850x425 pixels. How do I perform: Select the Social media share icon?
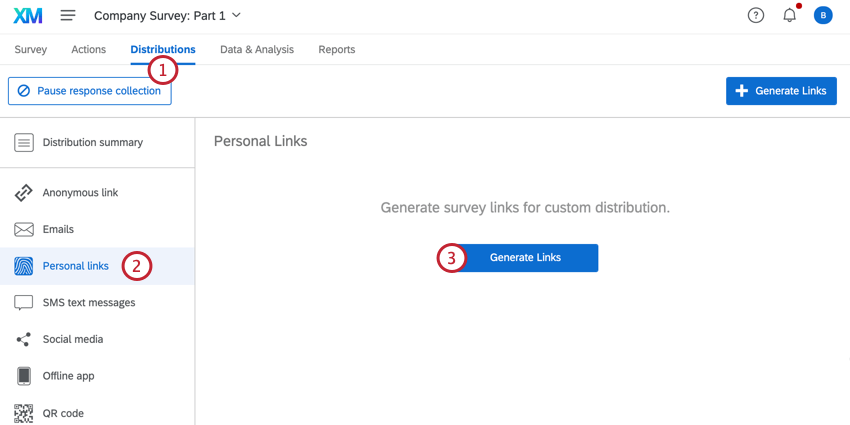pos(24,340)
